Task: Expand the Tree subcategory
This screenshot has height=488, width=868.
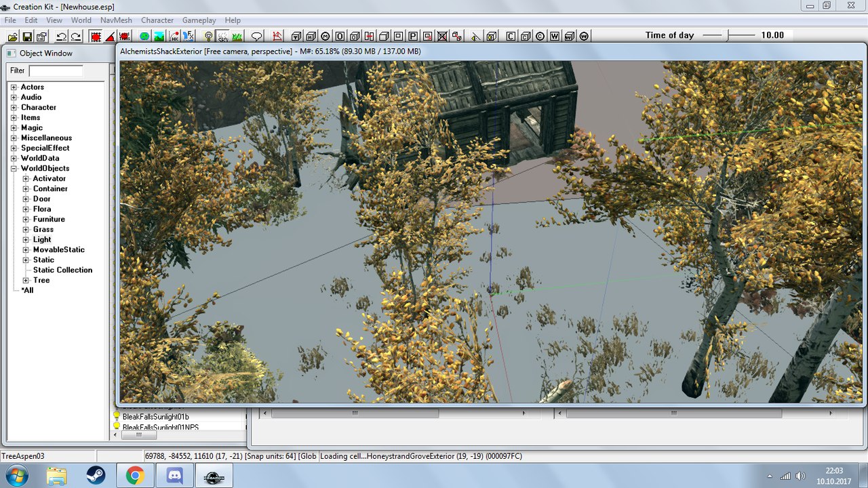Action: (x=26, y=281)
